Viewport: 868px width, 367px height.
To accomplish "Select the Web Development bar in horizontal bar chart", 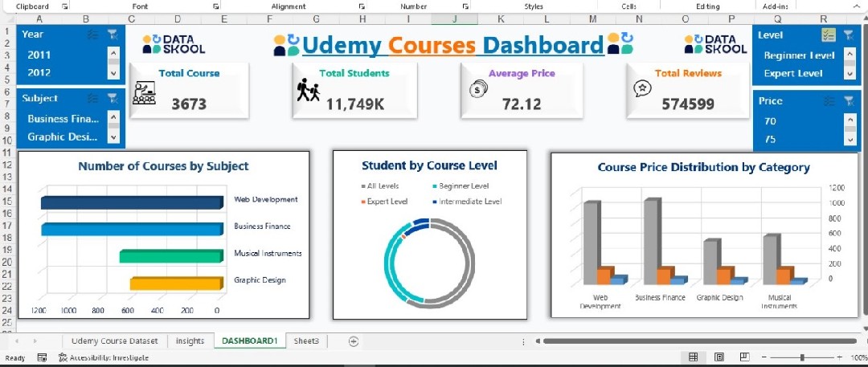I will pos(132,202).
